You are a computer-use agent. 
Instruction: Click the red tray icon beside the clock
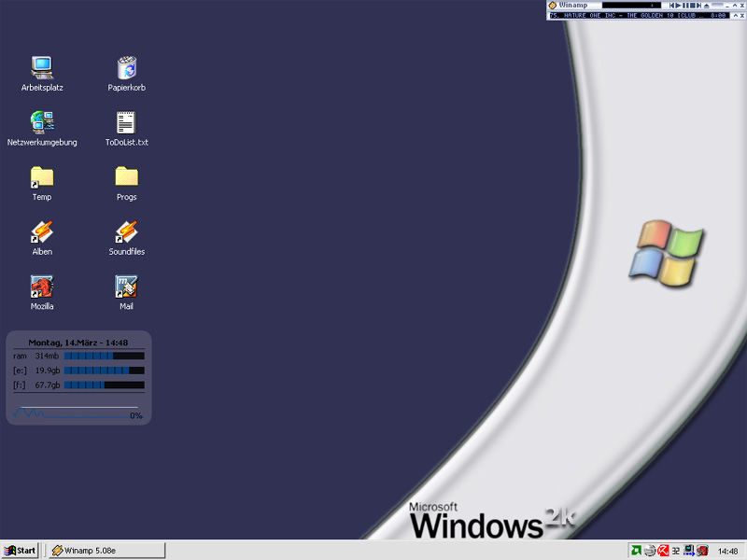pos(702,551)
